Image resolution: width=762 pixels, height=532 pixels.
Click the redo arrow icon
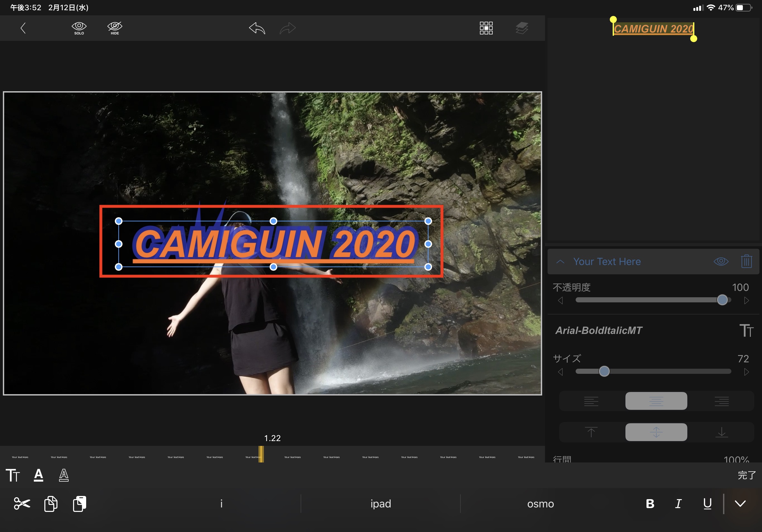288,28
